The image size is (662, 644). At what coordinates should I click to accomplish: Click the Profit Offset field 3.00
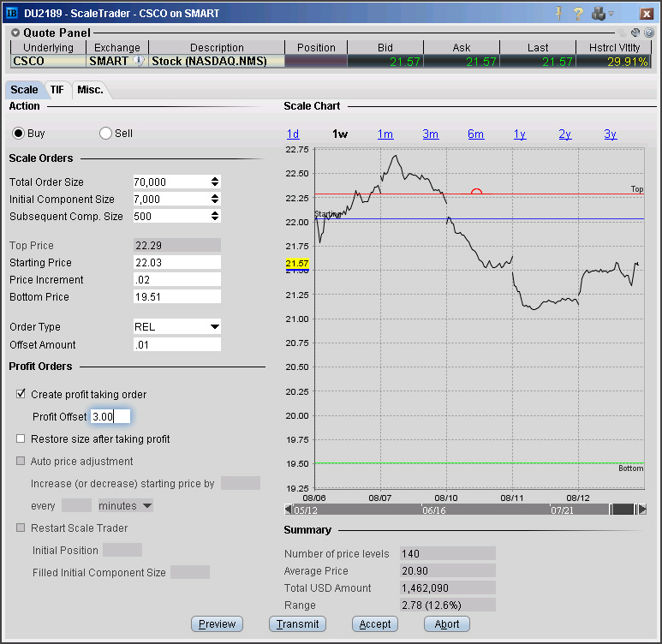[x=110, y=416]
